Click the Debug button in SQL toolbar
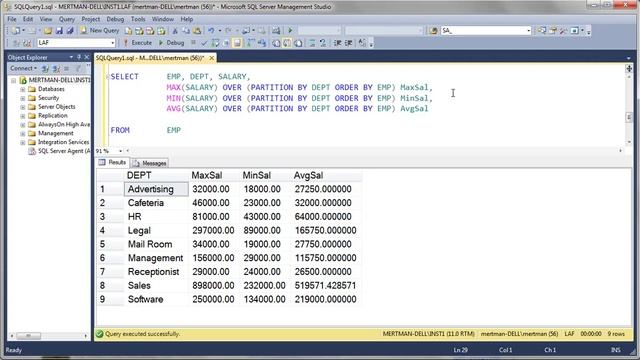Image resolution: width=640 pixels, height=360 pixels. [x=171, y=43]
